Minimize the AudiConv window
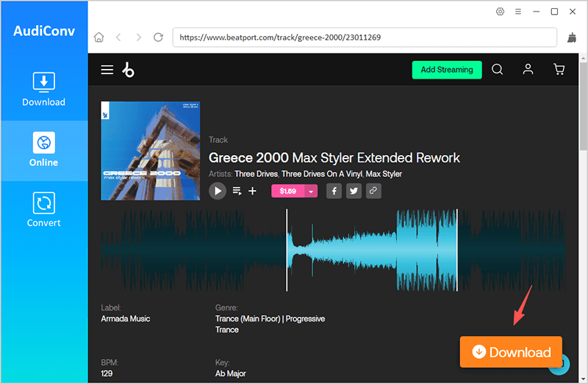Image resolution: width=588 pixels, height=384 pixels. coord(537,12)
